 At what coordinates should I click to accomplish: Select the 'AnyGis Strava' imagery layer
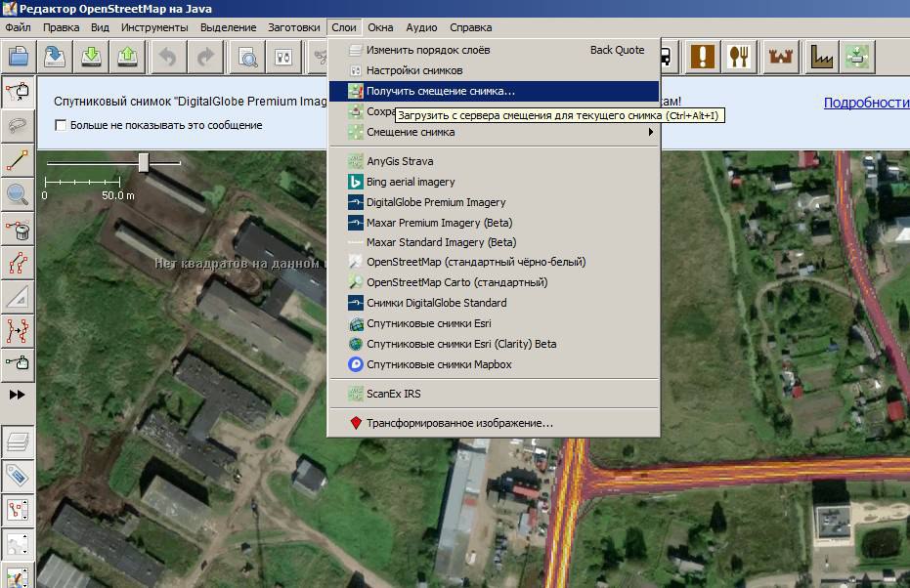point(495,161)
